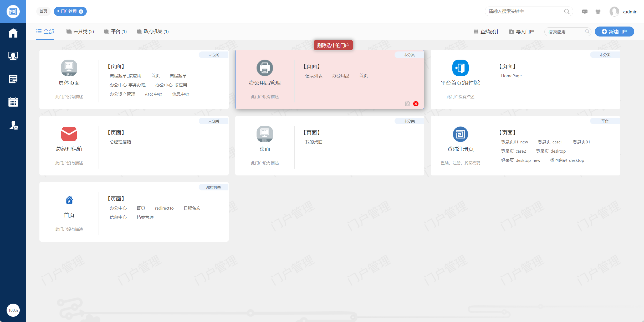Click the 新建门户 button
Image resolution: width=644 pixels, height=322 pixels.
click(x=614, y=32)
